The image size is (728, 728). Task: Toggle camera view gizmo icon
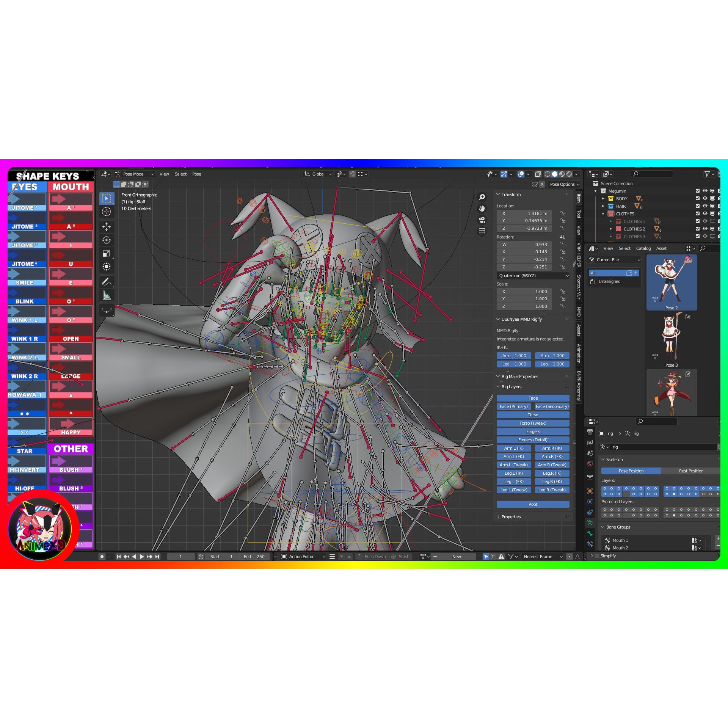click(482, 220)
